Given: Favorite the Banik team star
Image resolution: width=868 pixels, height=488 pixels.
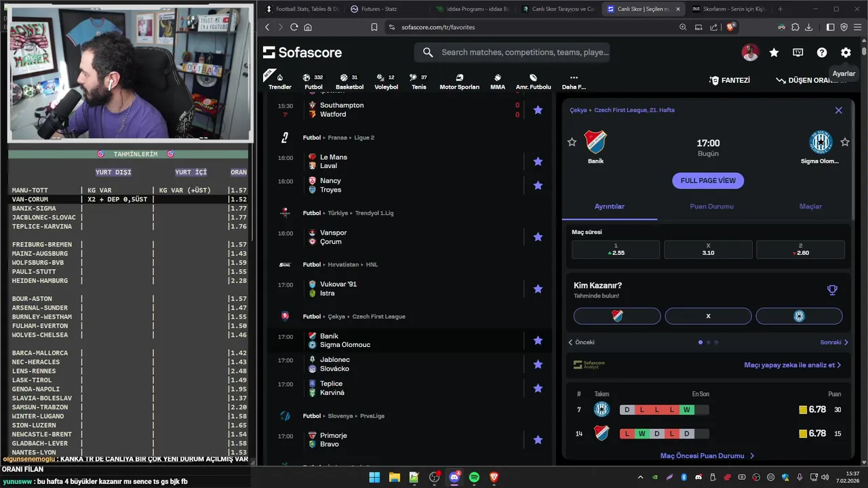Looking at the screenshot, I should pos(572,142).
